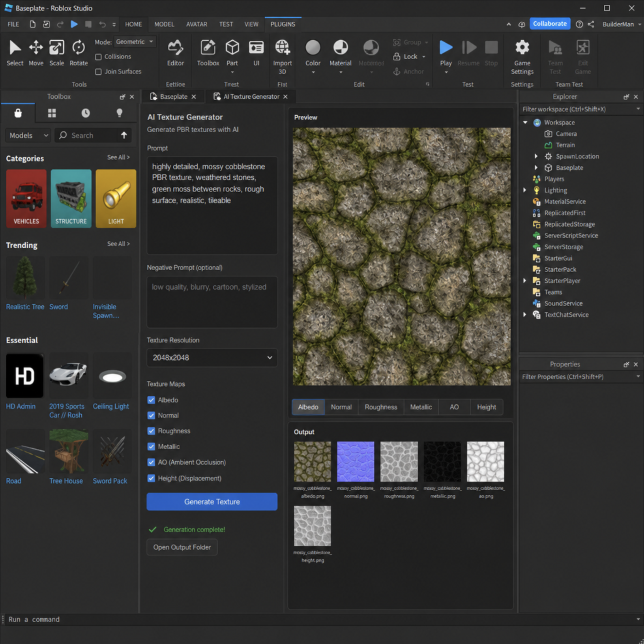Uncheck Height (Displacement) map
The width and height of the screenshot is (644, 644).
tap(151, 478)
